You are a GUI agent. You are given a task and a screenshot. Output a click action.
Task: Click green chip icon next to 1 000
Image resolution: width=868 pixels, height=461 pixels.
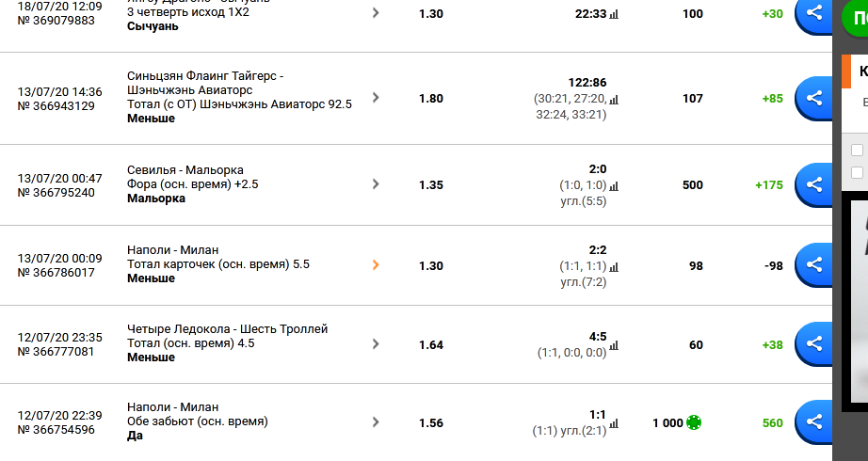(x=694, y=422)
